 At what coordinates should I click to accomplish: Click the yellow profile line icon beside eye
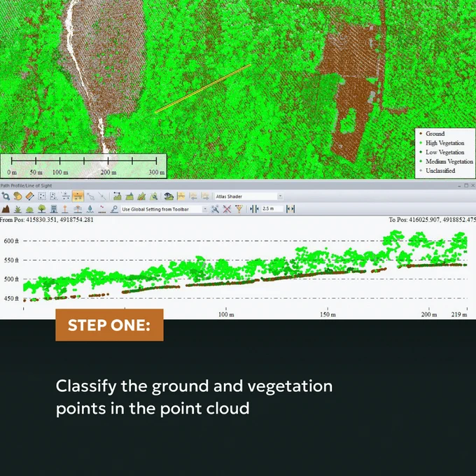[181, 197]
